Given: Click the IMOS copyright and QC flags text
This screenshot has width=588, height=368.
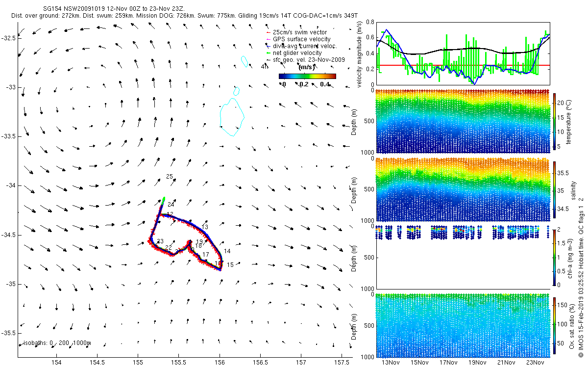Looking at the screenshot, I should pos(581,277).
